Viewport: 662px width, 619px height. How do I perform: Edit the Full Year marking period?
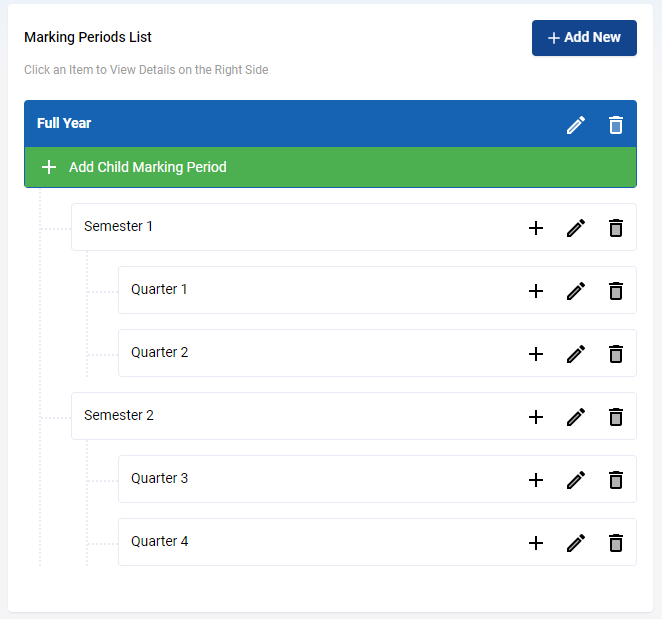(576, 125)
